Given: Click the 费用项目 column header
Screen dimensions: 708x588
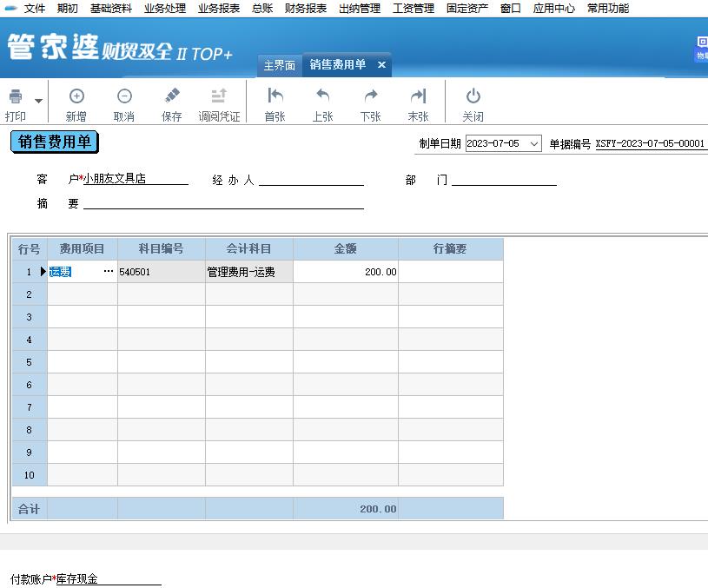Looking at the screenshot, I should 83,249.
